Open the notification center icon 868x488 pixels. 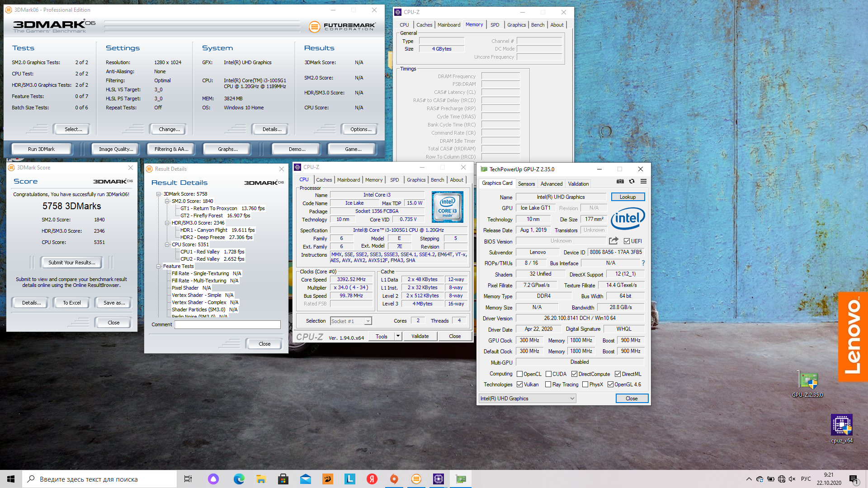tap(853, 479)
